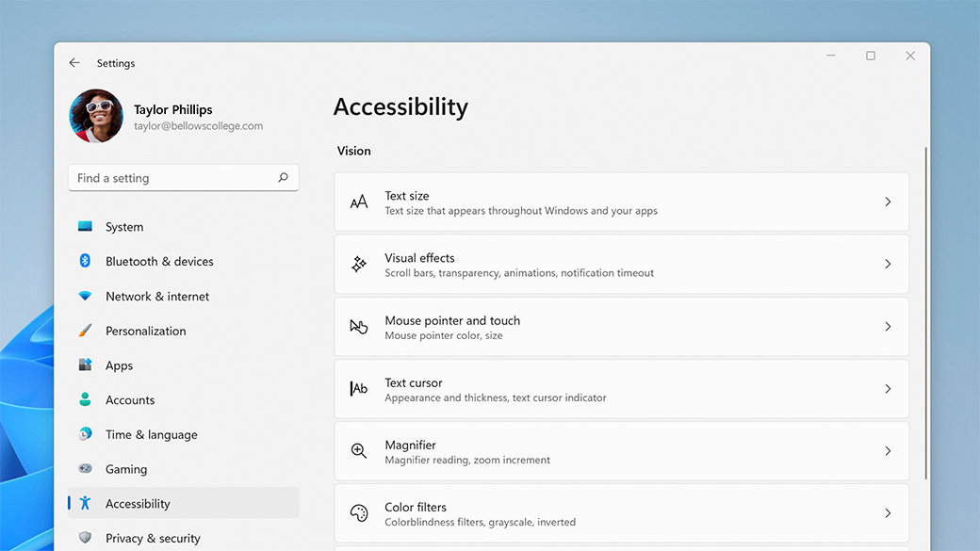Click the Find a setting field
The height and width of the screenshot is (551, 980).
point(183,177)
